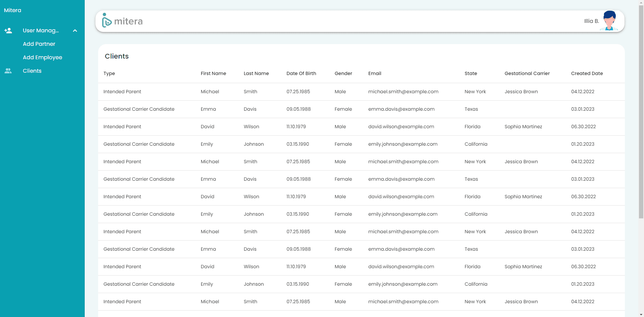
Task: Click the Mitera title in sidebar
Action: point(12,10)
